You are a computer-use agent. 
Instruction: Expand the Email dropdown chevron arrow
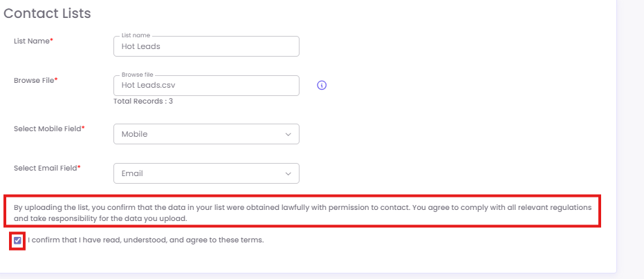[x=288, y=173]
